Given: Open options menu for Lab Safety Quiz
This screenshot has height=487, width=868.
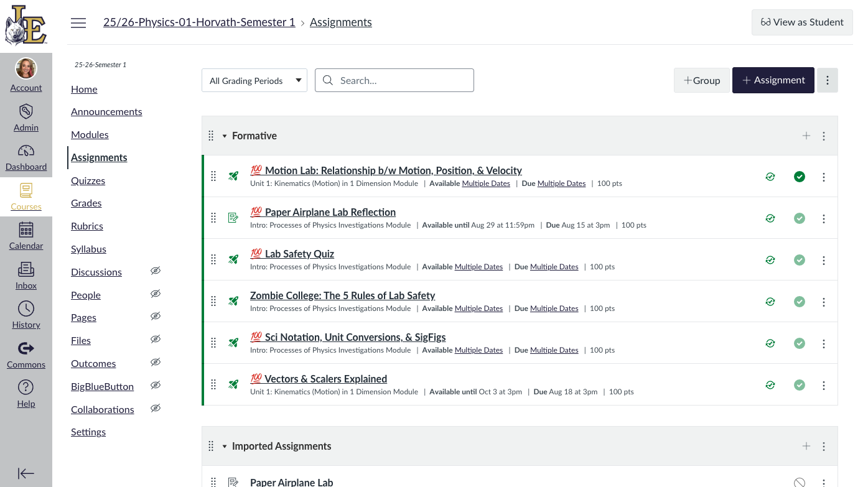Looking at the screenshot, I should point(824,261).
